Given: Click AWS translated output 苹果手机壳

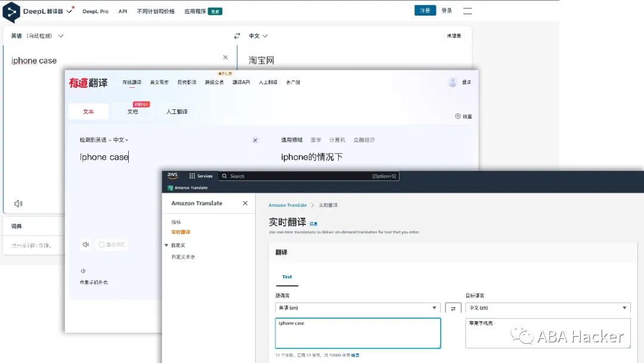Looking at the screenshot, I should click(481, 323).
